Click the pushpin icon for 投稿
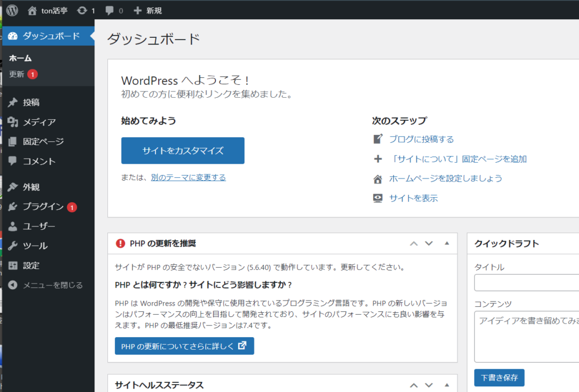The height and width of the screenshot is (392, 579). (13, 102)
